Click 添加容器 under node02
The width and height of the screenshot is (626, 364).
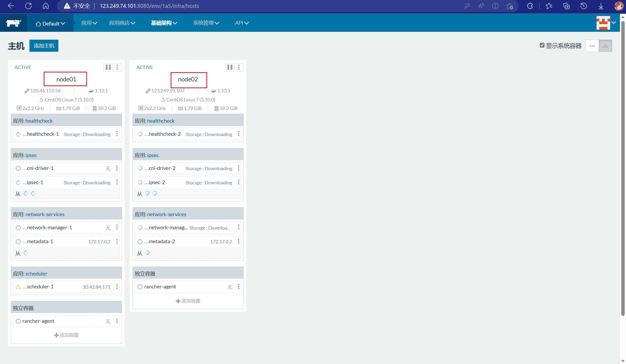(x=188, y=301)
